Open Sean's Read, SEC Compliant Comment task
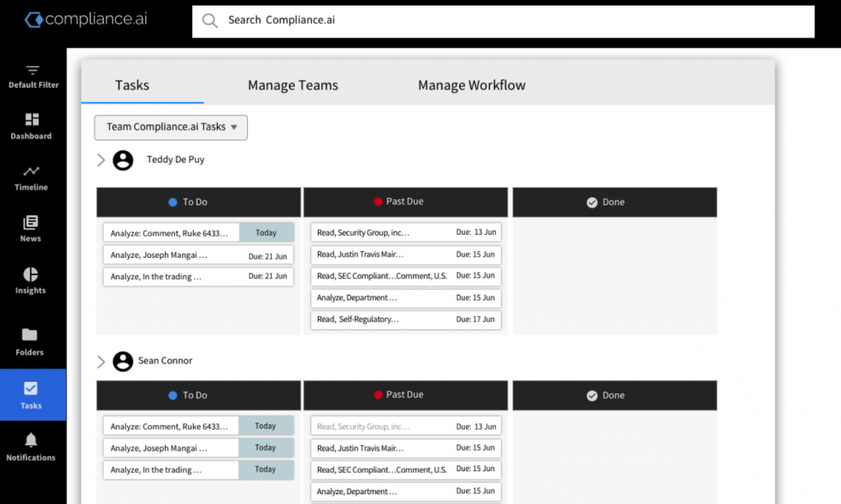841x504 pixels. 406,470
